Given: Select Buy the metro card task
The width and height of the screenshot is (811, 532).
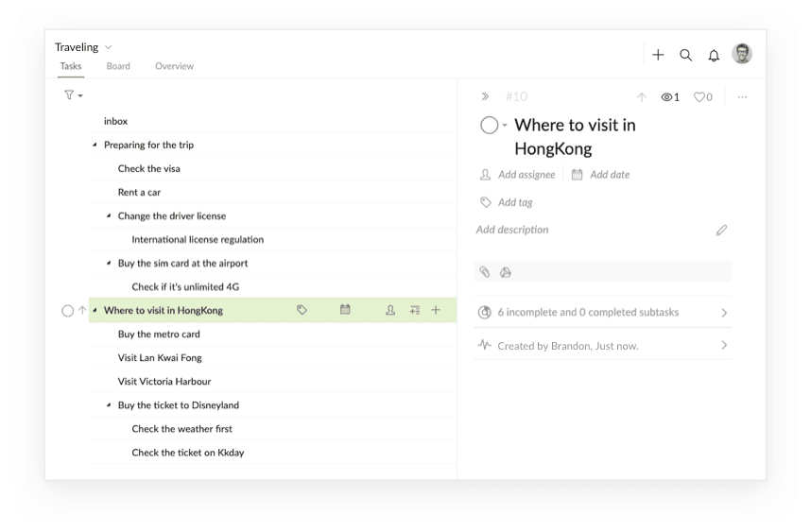Looking at the screenshot, I should (x=272, y=334).
